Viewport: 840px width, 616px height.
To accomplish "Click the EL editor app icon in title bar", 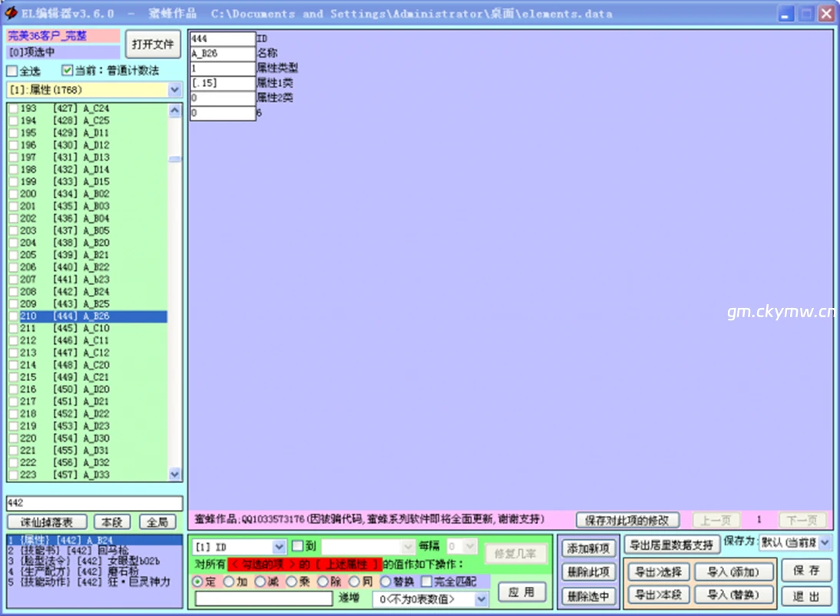I will (x=10, y=13).
